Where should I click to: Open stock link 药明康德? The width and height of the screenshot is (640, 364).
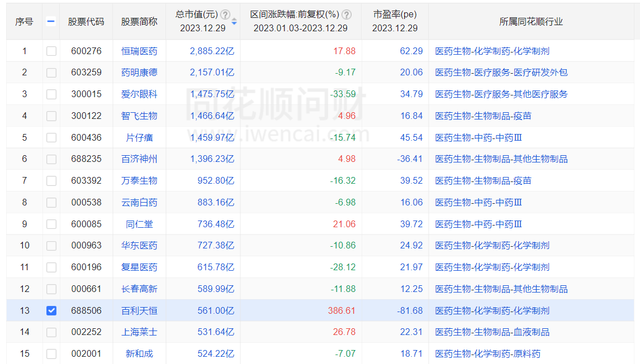pos(139,73)
